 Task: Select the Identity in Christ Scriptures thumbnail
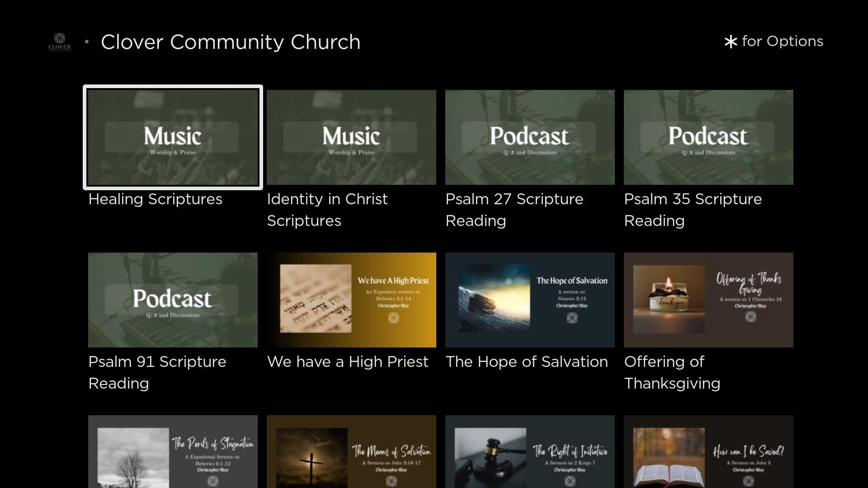[x=351, y=137]
